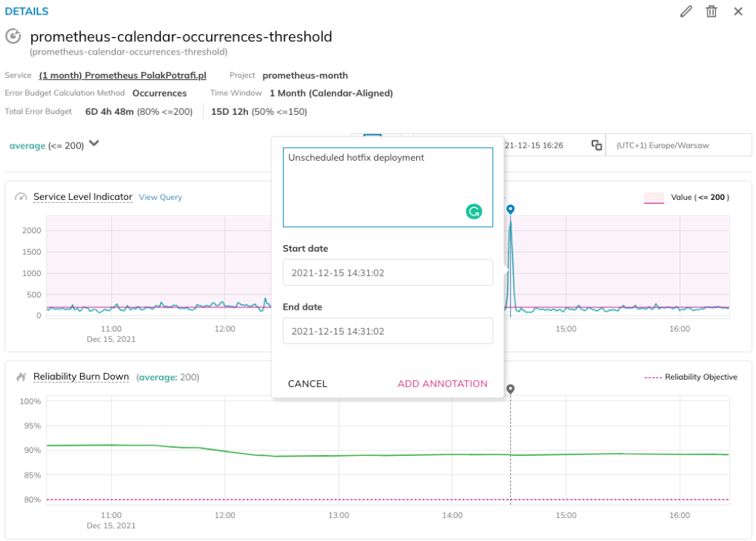This screenshot has width=756, height=541.
Task: Click the View Query link
Action: (x=160, y=197)
